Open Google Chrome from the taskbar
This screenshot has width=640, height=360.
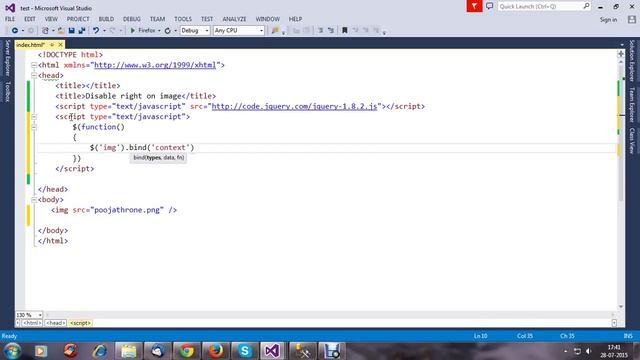click(187, 351)
